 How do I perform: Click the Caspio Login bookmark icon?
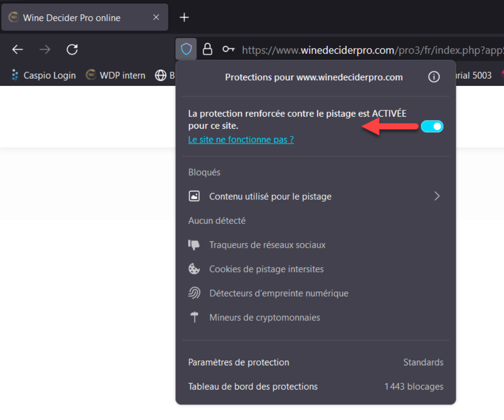point(15,75)
